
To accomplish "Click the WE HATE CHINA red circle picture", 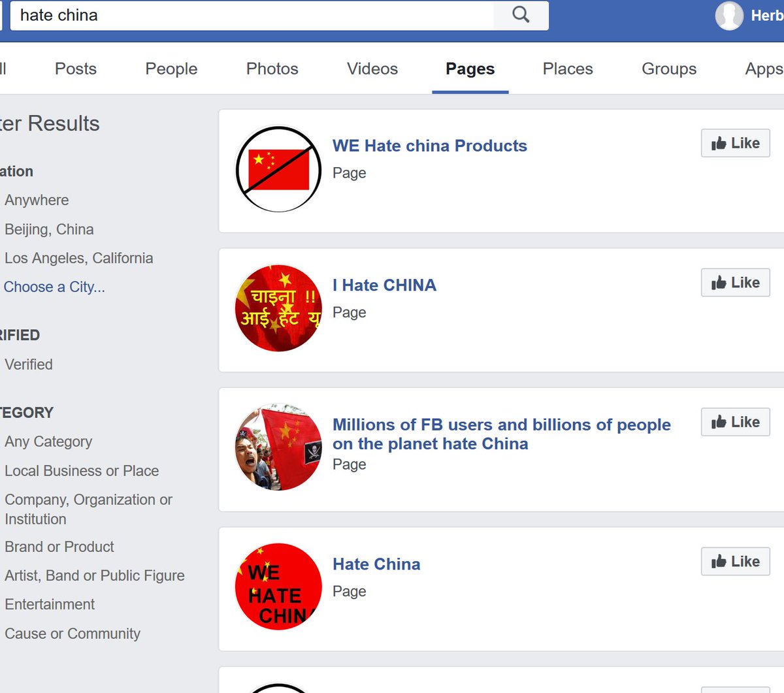I will click(278, 586).
